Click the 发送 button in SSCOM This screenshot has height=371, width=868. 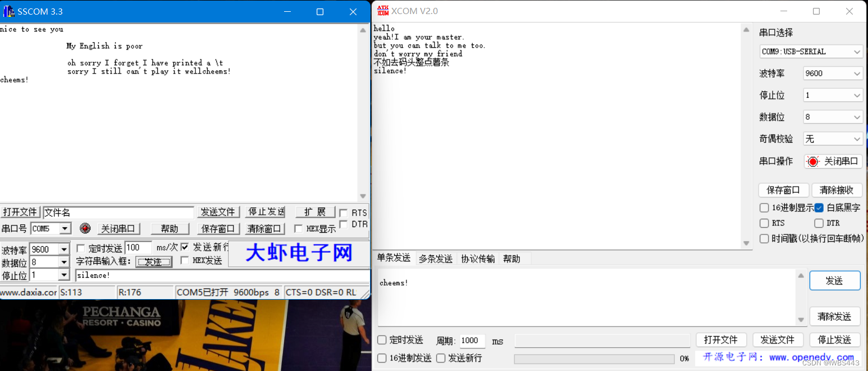coord(153,262)
